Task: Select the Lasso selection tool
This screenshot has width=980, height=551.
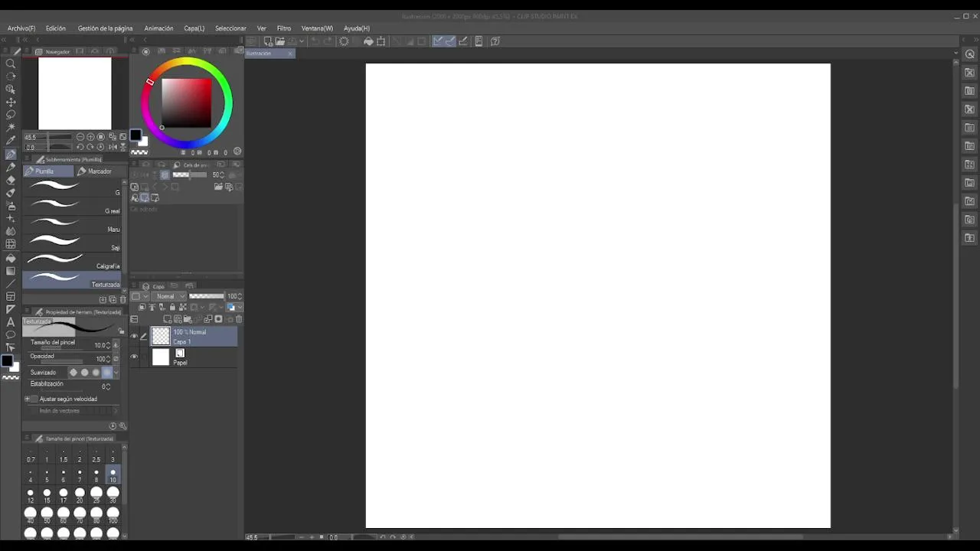Action: pyautogui.click(x=11, y=115)
